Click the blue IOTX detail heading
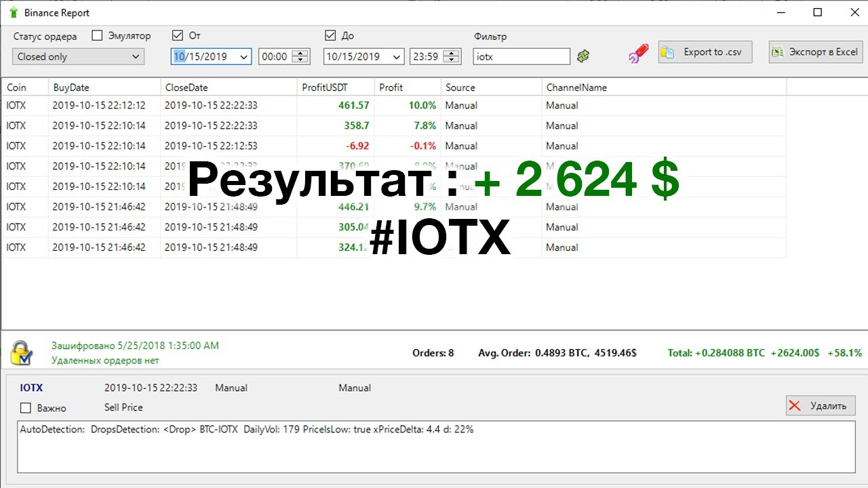 31,388
